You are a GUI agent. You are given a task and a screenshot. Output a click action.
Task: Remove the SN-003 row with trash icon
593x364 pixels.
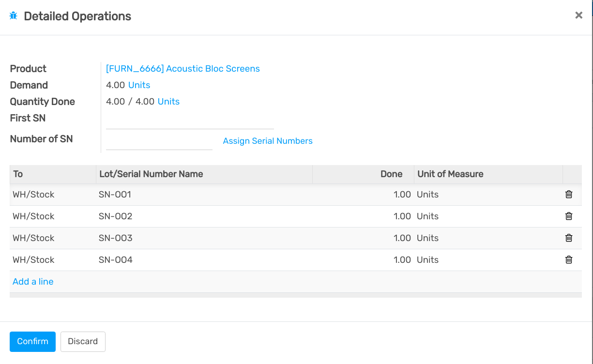tap(569, 238)
